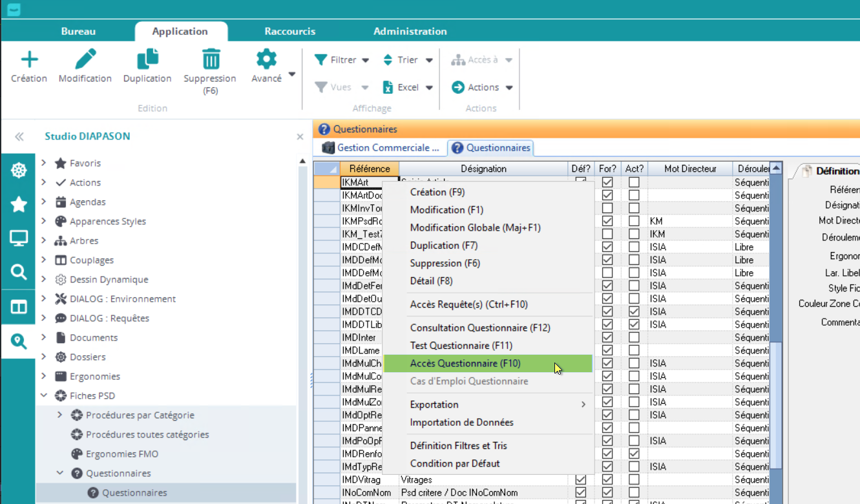This screenshot has width=860, height=504.
Task: Open the Filtrer dropdown
Action: pyautogui.click(x=342, y=60)
